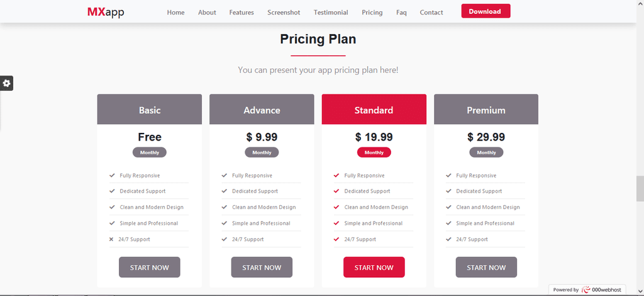The height and width of the screenshot is (296, 644).
Task: Select the Monthly pill under Free
Action: [x=150, y=152]
